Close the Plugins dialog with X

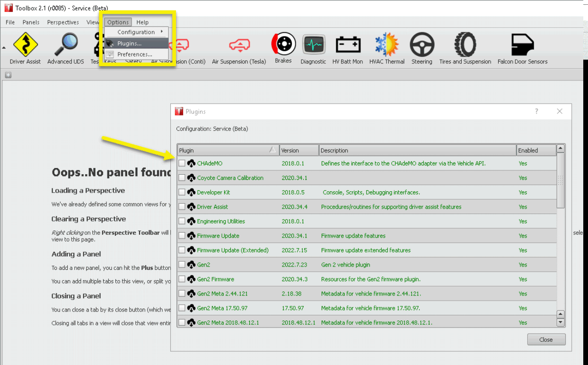pos(560,111)
